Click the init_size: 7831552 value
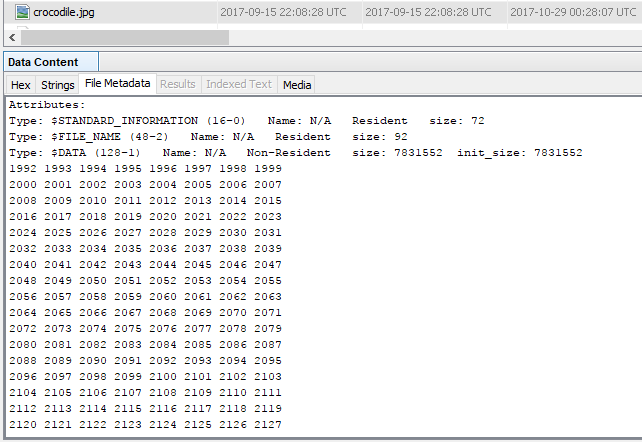The width and height of the screenshot is (642, 442). 520,153
